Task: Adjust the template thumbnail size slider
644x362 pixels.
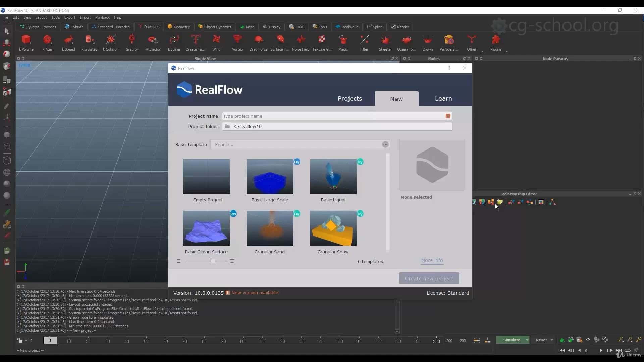Action: (x=213, y=261)
